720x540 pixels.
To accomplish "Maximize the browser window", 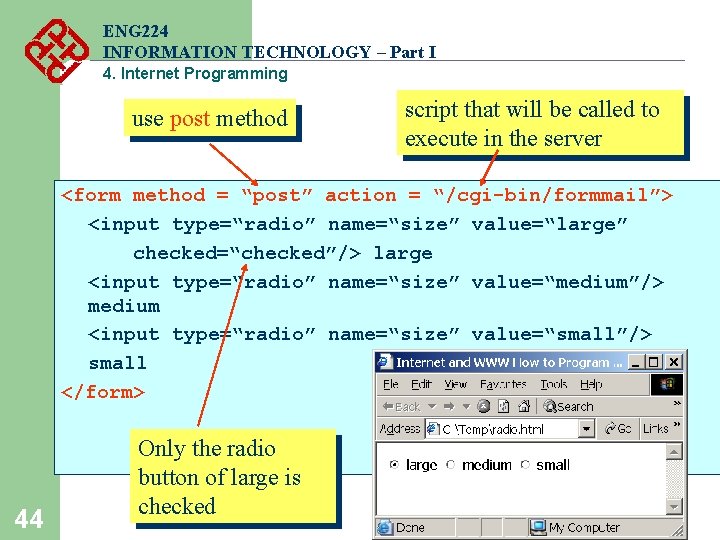I will click(x=652, y=362).
